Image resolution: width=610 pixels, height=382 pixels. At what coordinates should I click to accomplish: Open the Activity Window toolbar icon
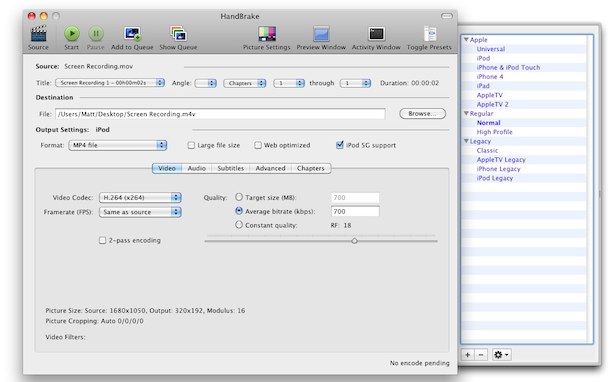pyautogui.click(x=376, y=34)
